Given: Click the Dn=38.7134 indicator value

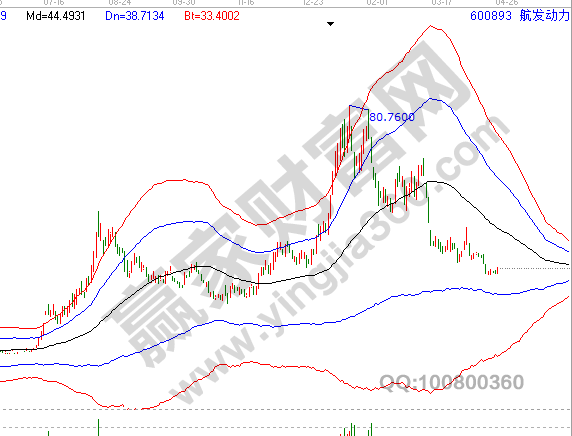Looking at the screenshot, I should coord(135,16).
